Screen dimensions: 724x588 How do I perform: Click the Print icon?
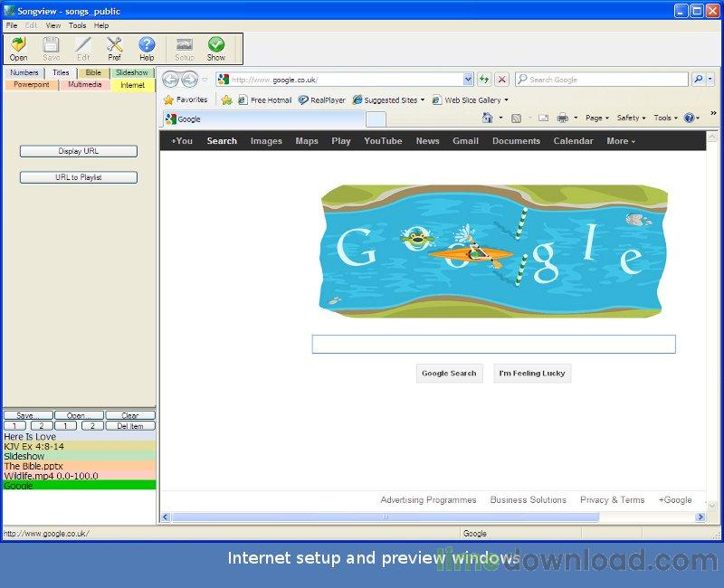[562, 119]
